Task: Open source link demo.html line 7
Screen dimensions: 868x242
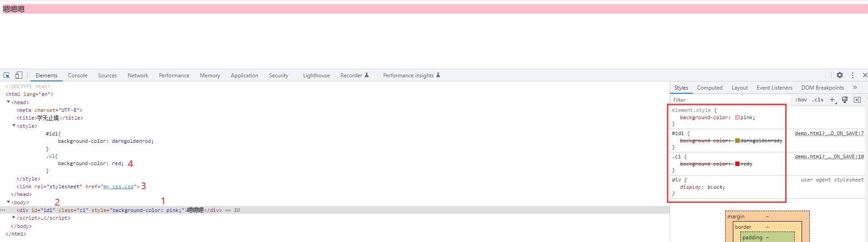Action: (829, 133)
